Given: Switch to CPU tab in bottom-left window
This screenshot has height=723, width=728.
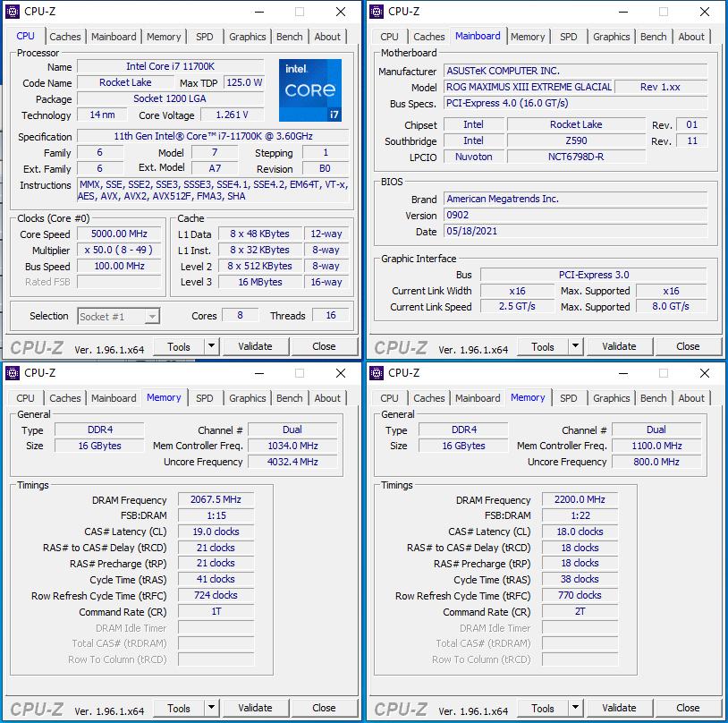Looking at the screenshot, I should (x=25, y=398).
